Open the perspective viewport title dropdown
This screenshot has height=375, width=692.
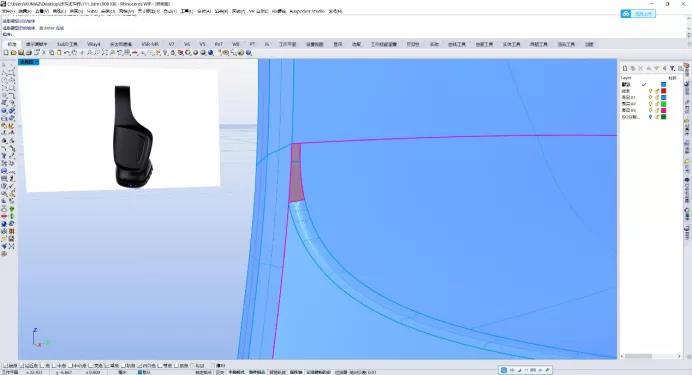[36, 62]
